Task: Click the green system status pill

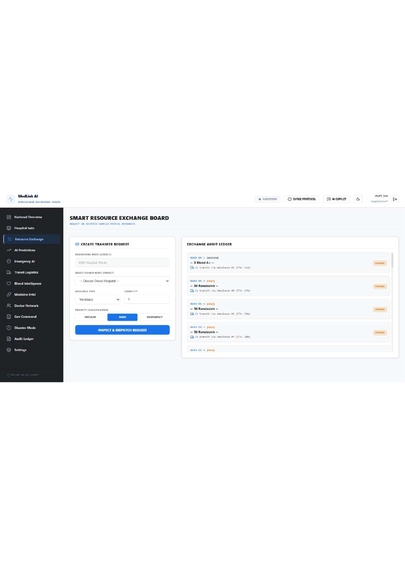Action: coord(268,199)
